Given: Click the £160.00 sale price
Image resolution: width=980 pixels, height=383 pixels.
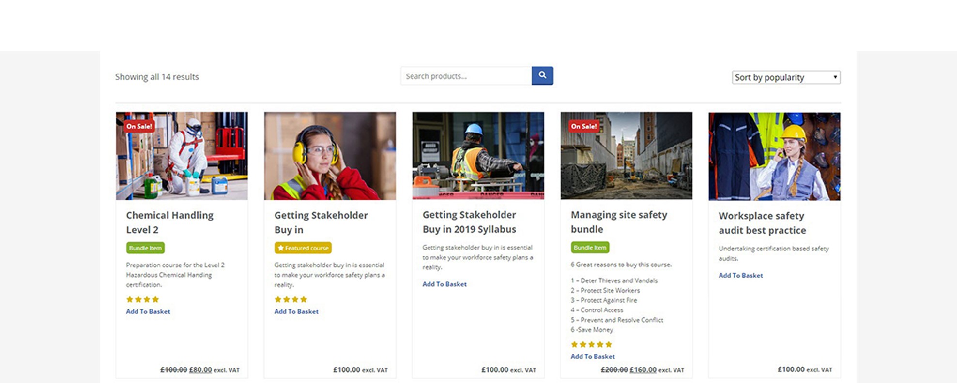Looking at the screenshot, I should pos(643,369).
